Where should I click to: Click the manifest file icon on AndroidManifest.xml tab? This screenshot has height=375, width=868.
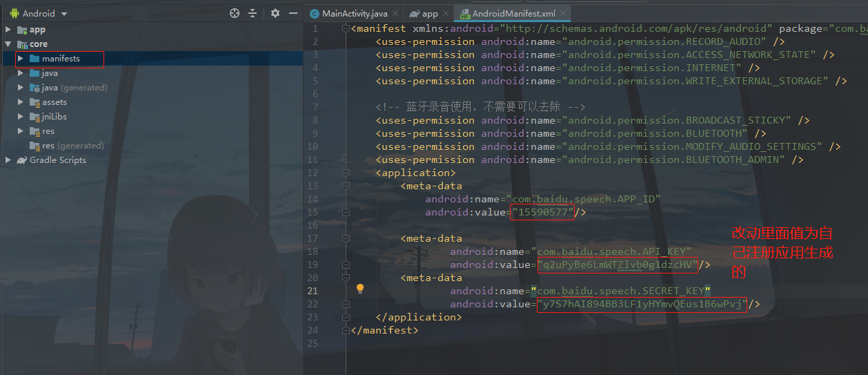coord(465,13)
